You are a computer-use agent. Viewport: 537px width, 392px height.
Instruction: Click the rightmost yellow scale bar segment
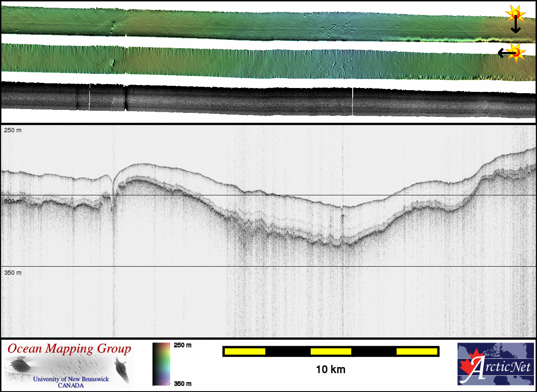pyautogui.click(x=417, y=351)
